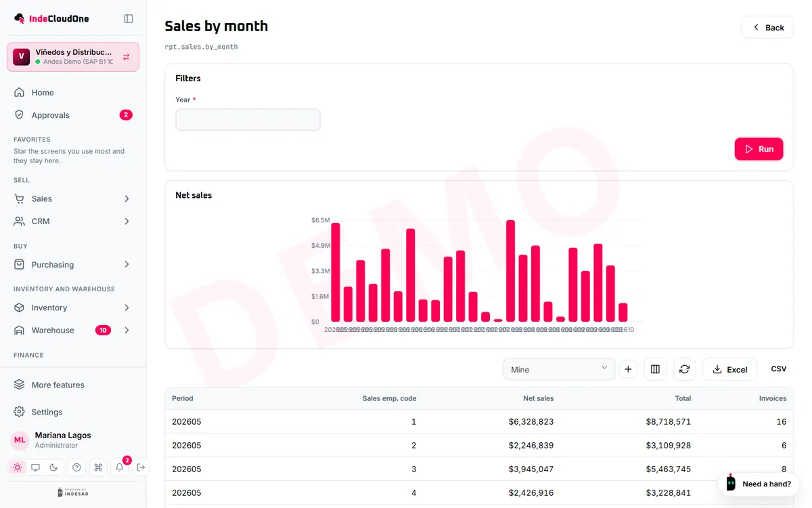Screen dimensions: 812x508
Task: Open the help question mark icon
Action: click(x=76, y=467)
